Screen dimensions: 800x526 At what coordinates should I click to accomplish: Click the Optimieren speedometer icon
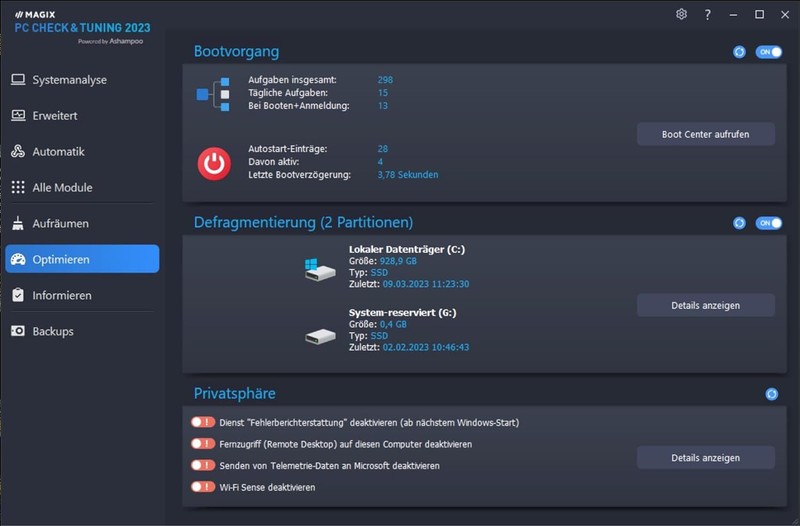(18, 259)
